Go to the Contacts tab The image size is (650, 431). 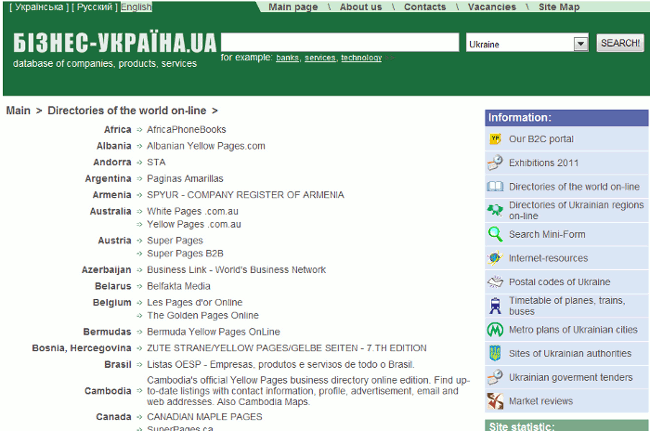pyautogui.click(x=425, y=7)
